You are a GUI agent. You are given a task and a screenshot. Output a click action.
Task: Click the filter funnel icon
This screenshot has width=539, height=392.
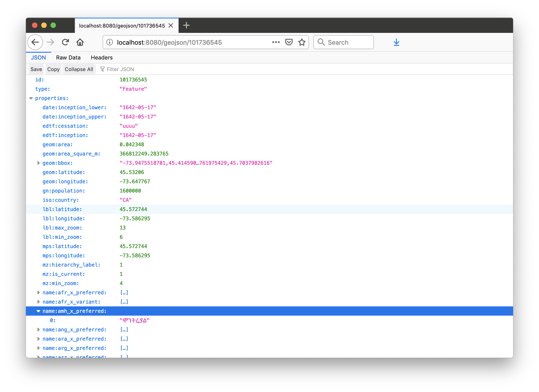tap(102, 69)
